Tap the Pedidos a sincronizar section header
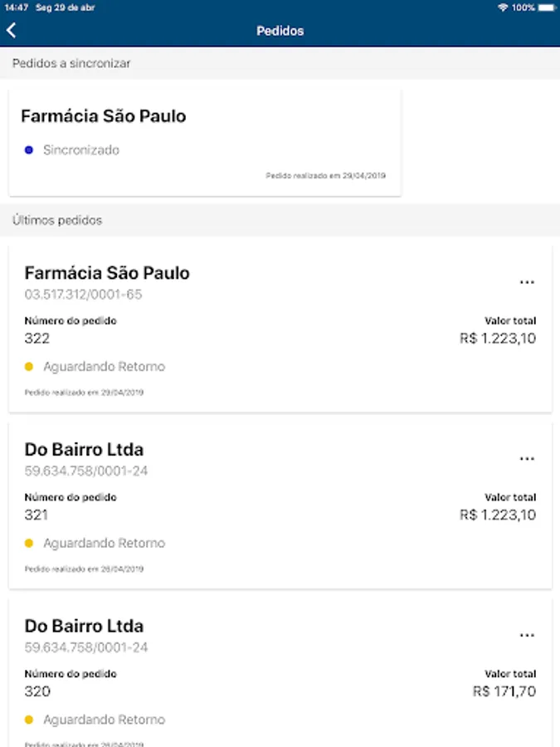Viewport: 560px width, 747px height. 71,63
